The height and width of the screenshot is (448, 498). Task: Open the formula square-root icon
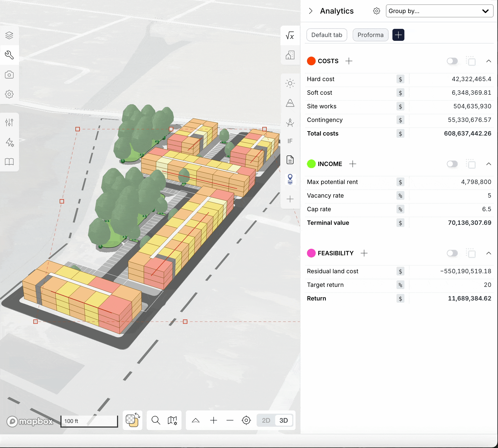point(290,35)
